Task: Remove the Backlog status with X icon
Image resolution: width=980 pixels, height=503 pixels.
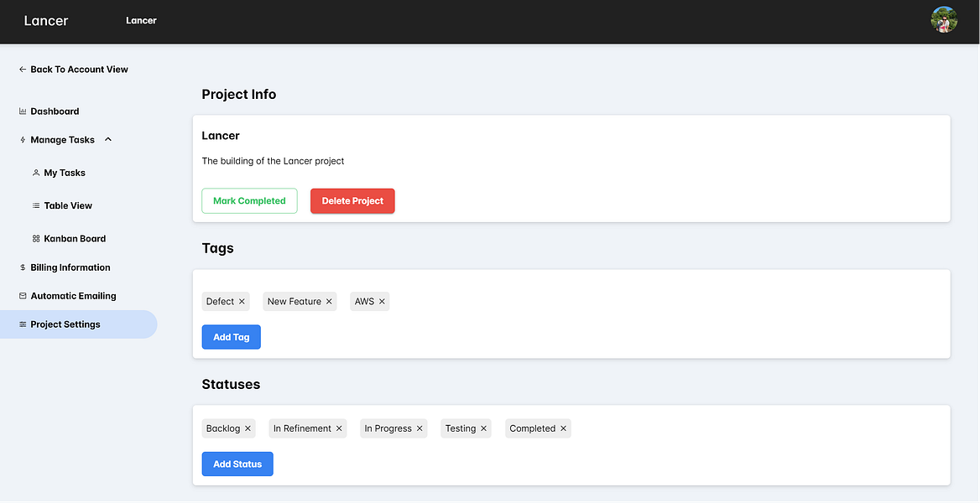Action: (x=248, y=428)
